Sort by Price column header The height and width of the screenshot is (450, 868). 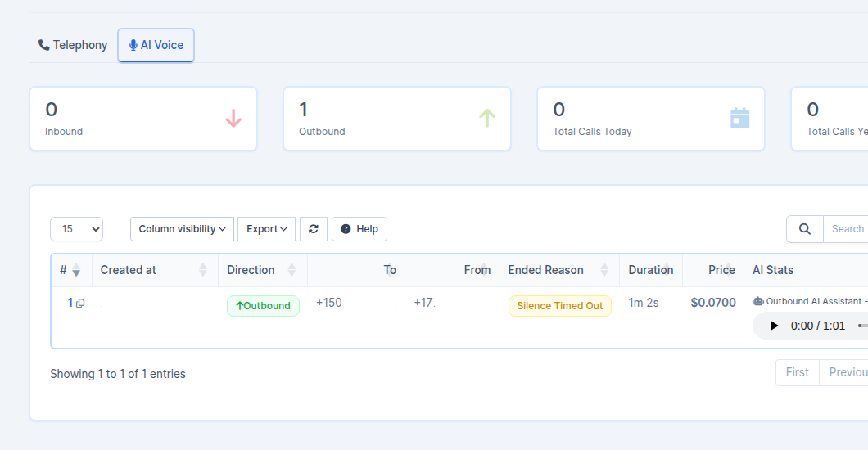tap(713, 270)
